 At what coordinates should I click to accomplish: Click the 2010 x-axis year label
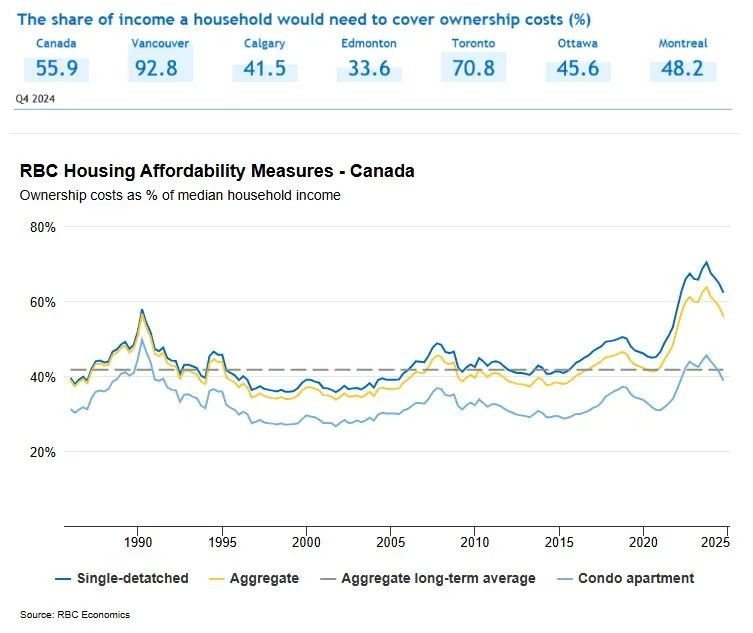474,541
